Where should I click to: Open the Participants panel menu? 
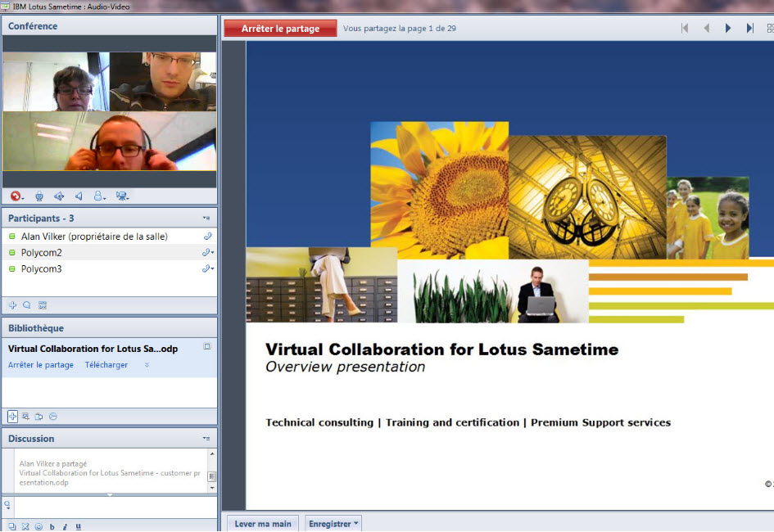(206, 218)
